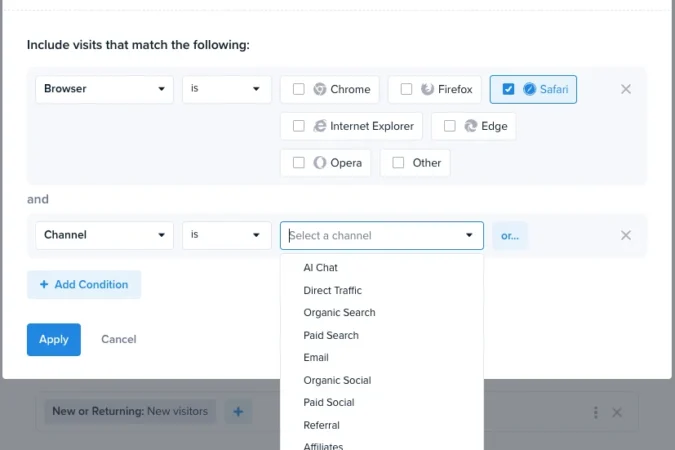Open the three-dot menu on the segment row
This screenshot has height=450, width=675.
point(596,413)
